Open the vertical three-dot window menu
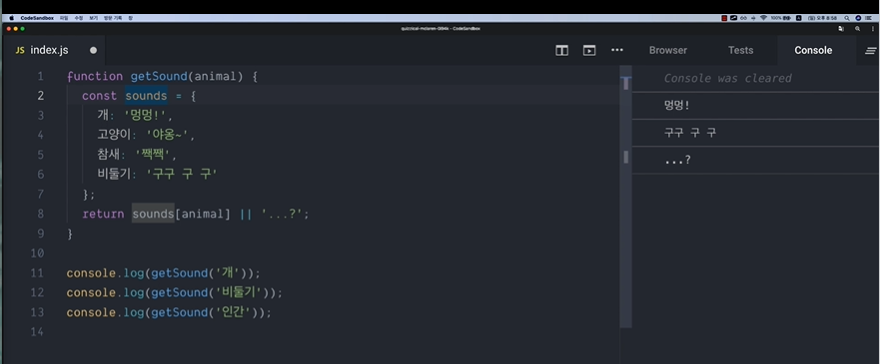The image size is (883, 364). (x=873, y=28)
